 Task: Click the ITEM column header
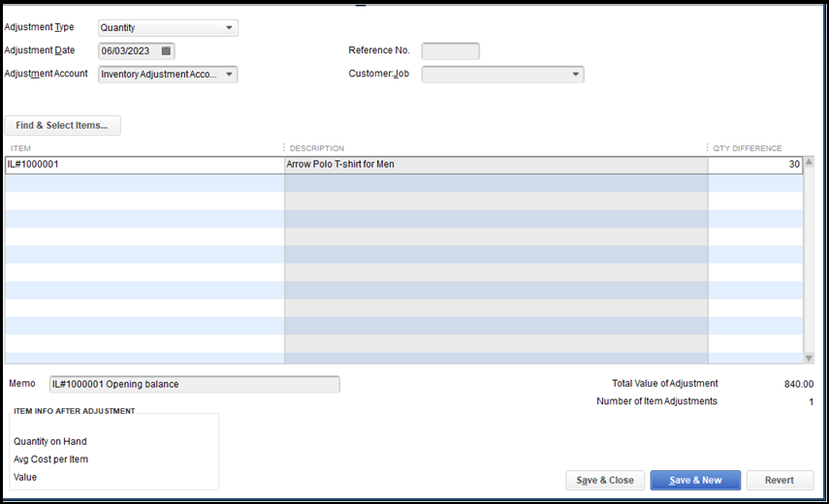(x=20, y=148)
